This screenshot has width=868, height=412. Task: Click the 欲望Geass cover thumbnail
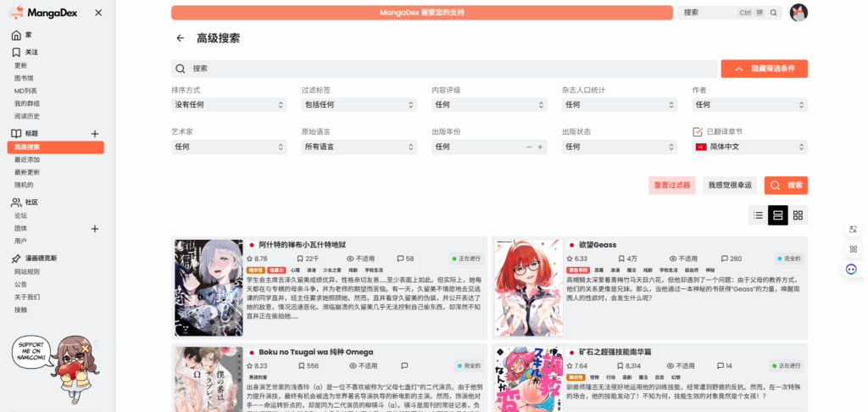pyautogui.click(x=529, y=288)
